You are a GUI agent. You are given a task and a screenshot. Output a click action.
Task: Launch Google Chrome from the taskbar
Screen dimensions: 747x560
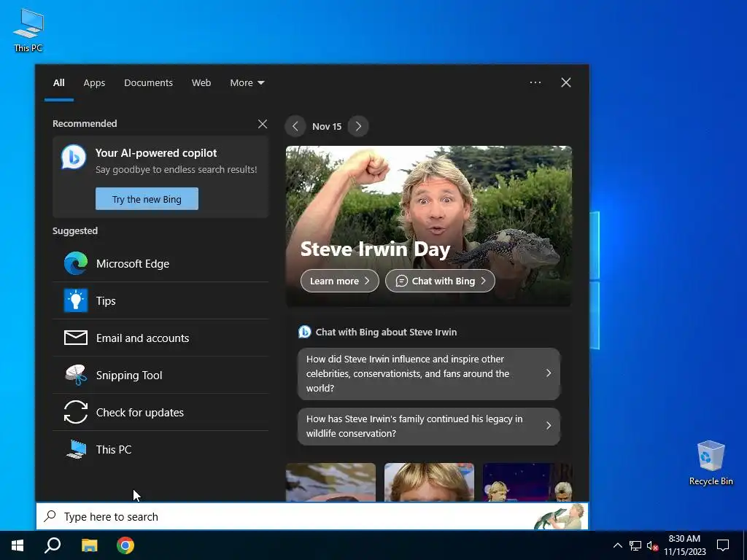(x=125, y=545)
